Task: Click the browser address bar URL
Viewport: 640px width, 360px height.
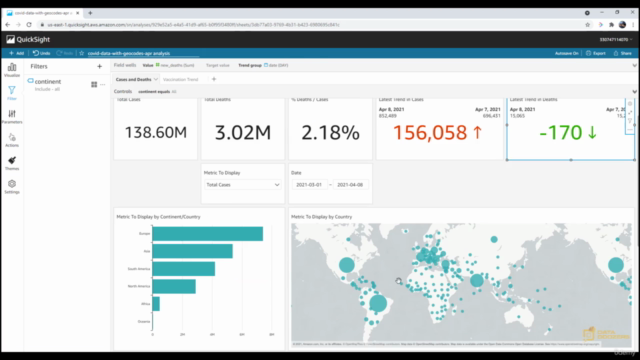Action: tap(193, 24)
